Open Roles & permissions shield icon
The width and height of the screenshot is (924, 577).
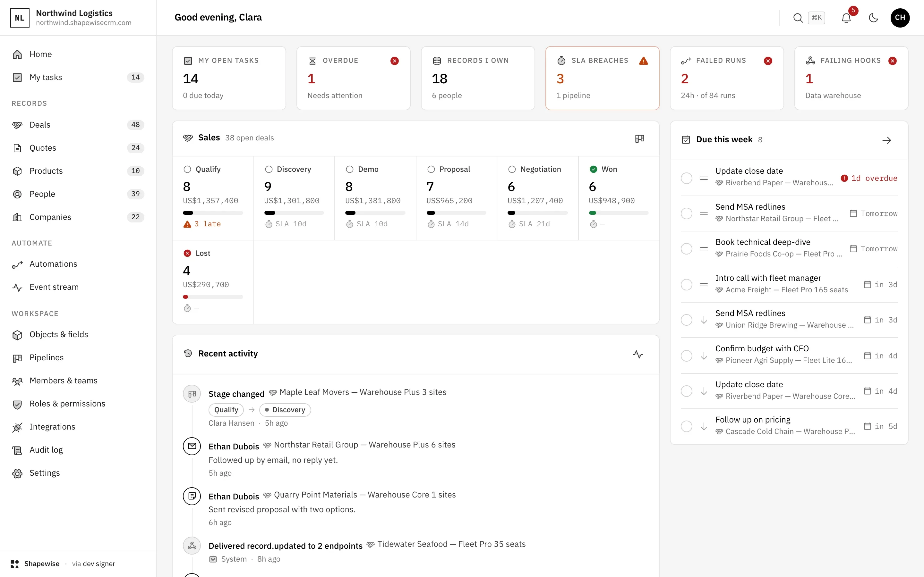[17, 404]
